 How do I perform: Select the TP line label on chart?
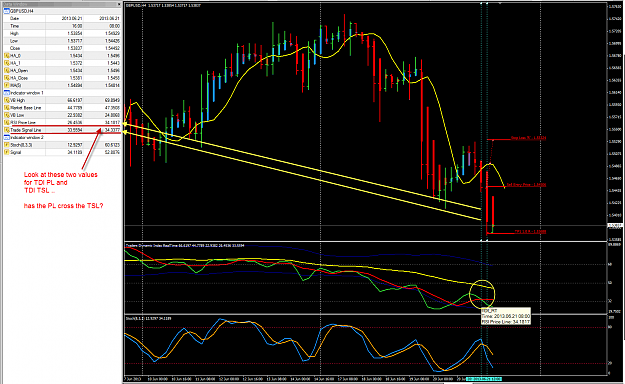531,231
